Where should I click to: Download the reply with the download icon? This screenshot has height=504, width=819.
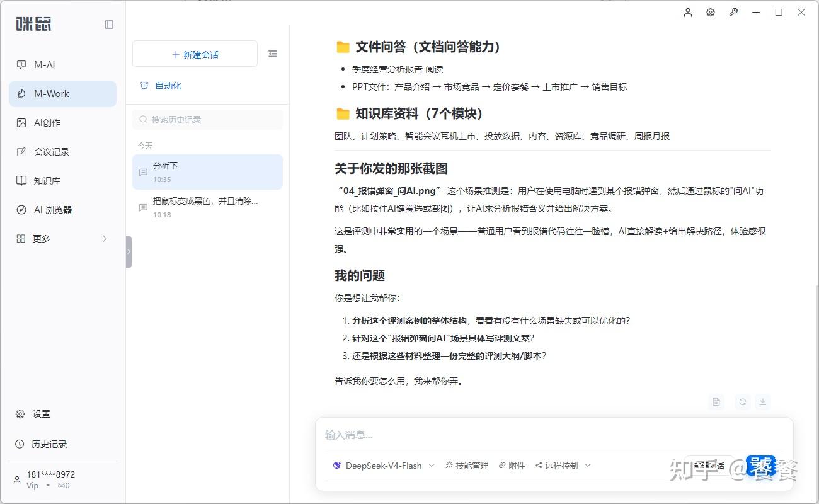(762, 402)
